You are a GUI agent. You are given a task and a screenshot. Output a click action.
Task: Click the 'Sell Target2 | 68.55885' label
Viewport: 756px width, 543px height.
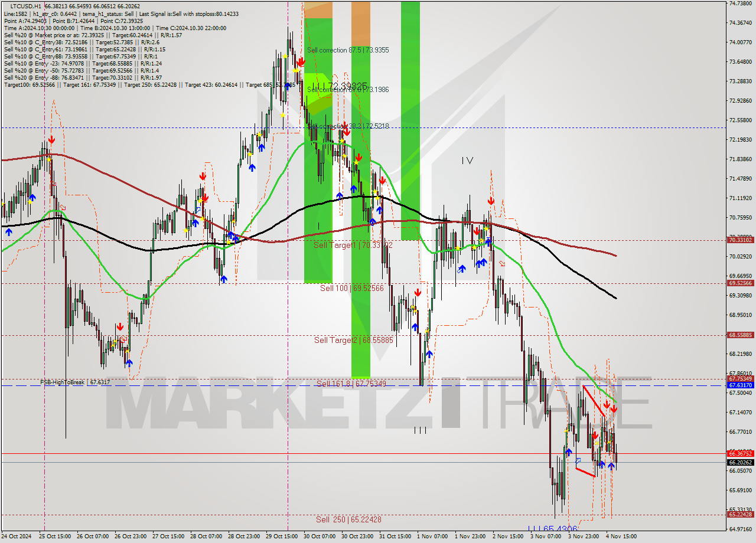pos(353,340)
